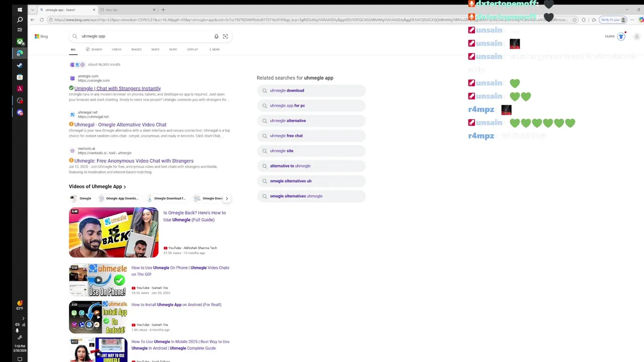Open the Windows Start menu
Image resolution: width=644 pixels, height=362 pixels.
(x=20, y=10)
